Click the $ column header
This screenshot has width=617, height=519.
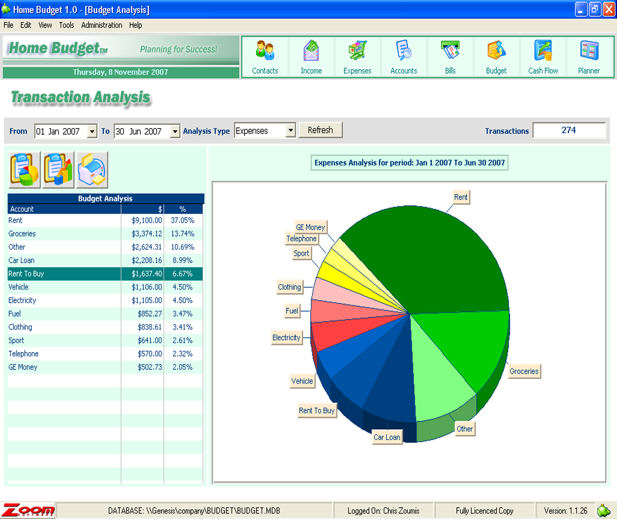tap(142, 209)
